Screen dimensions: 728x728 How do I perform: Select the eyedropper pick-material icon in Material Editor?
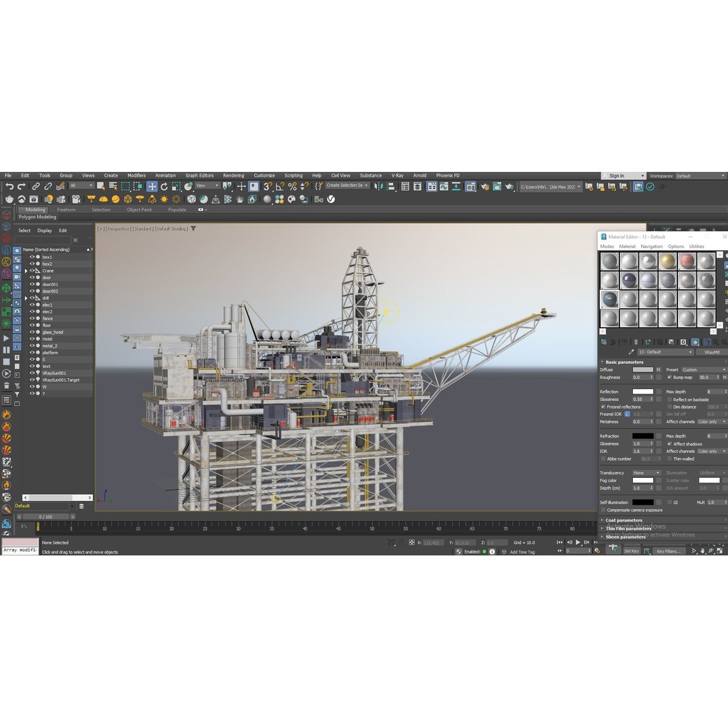coord(631,352)
